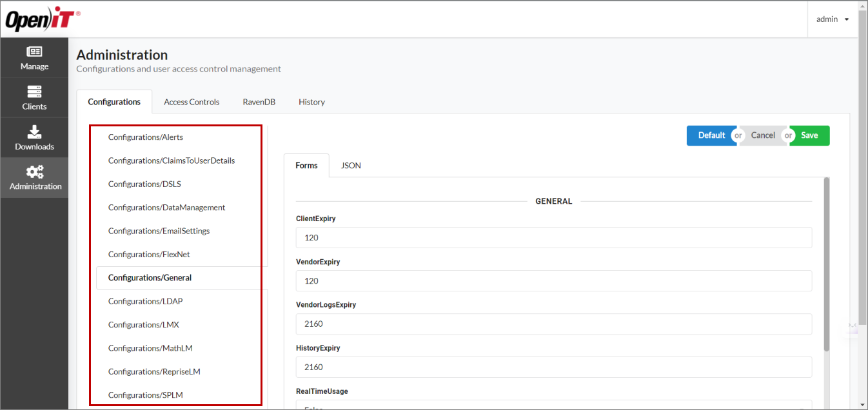Viewport: 868px width, 410px height.
Task: Click the ClientExpiry input field
Action: (x=554, y=237)
